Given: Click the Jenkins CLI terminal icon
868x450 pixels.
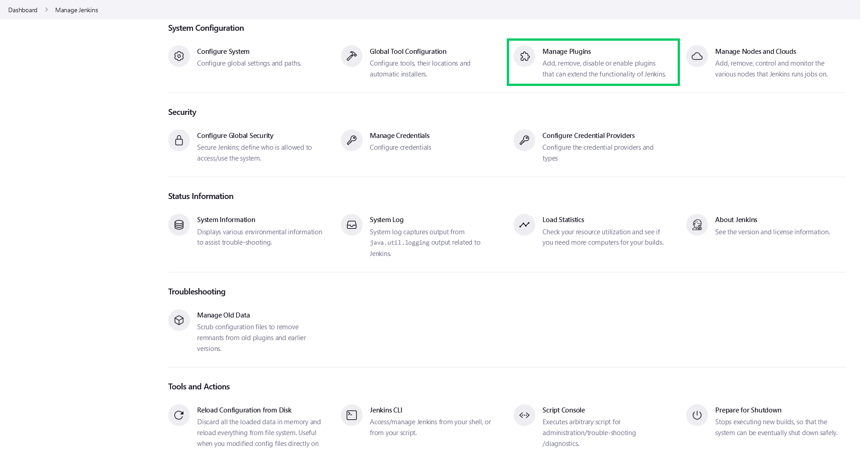Looking at the screenshot, I should (x=352, y=415).
